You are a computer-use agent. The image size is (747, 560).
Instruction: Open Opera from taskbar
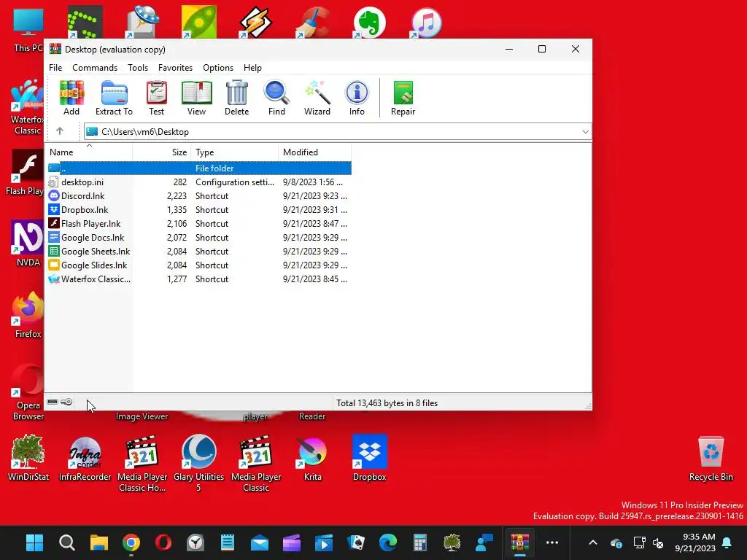click(163, 542)
